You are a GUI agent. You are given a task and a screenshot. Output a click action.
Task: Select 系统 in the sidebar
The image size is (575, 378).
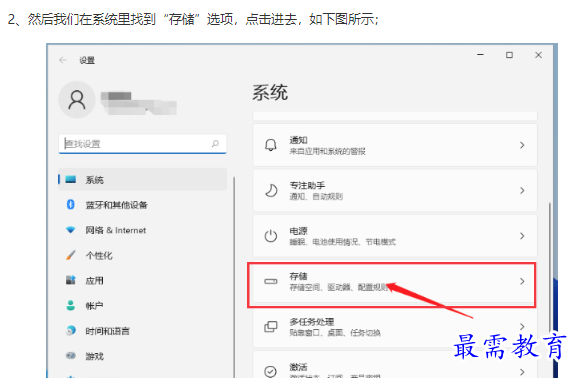[x=142, y=180]
